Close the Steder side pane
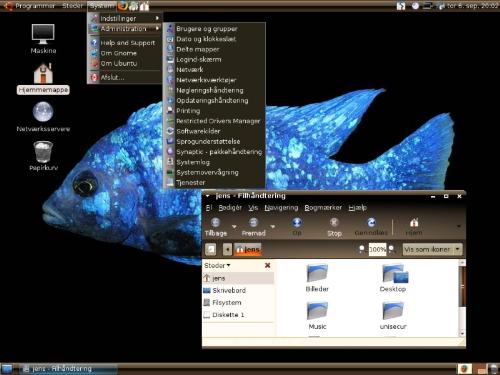This screenshot has height=375, width=500. click(x=267, y=265)
